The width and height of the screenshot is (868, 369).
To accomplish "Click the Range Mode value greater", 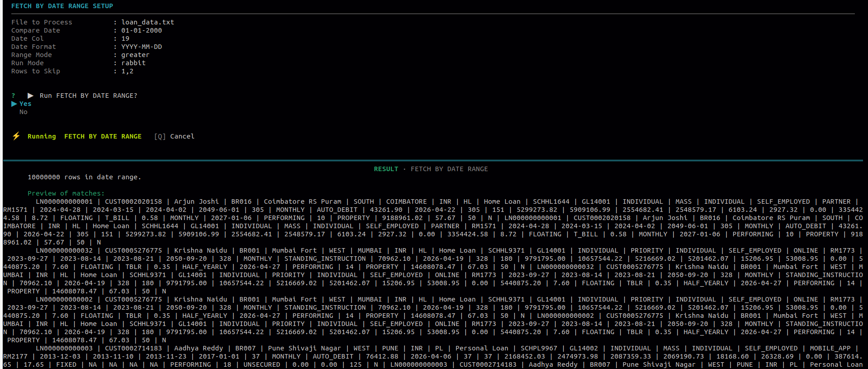I will [135, 55].
